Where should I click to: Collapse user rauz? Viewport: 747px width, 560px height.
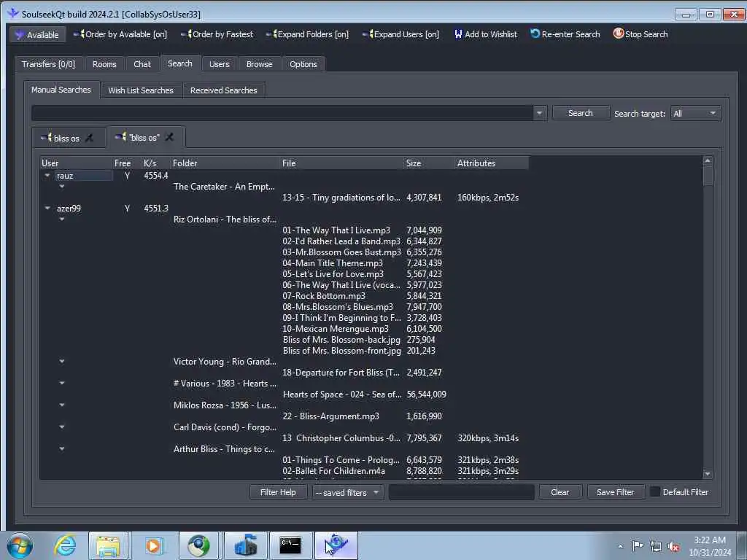click(47, 175)
